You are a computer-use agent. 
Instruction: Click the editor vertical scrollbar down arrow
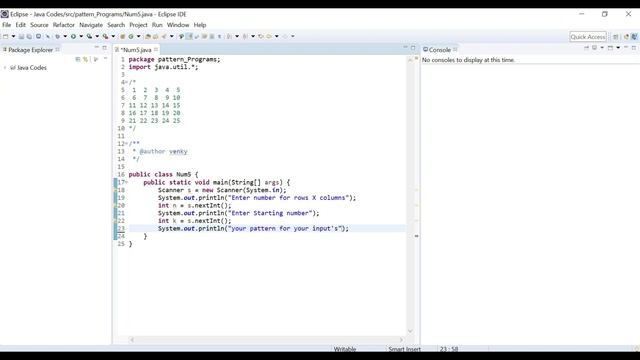coord(410,331)
